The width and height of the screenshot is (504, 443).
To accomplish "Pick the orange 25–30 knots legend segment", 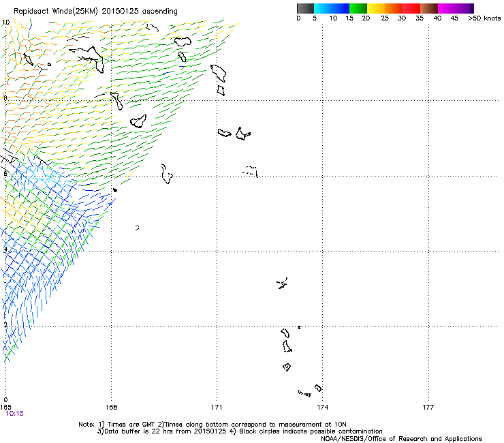I will pyautogui.click(x=394, y=8).
